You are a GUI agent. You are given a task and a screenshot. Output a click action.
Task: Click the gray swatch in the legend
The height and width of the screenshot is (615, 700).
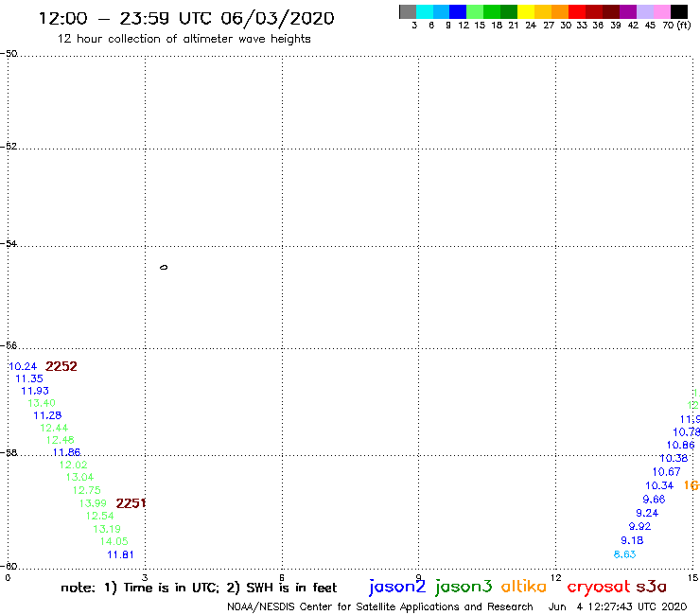pyautogui.click(x=408, y=11)
